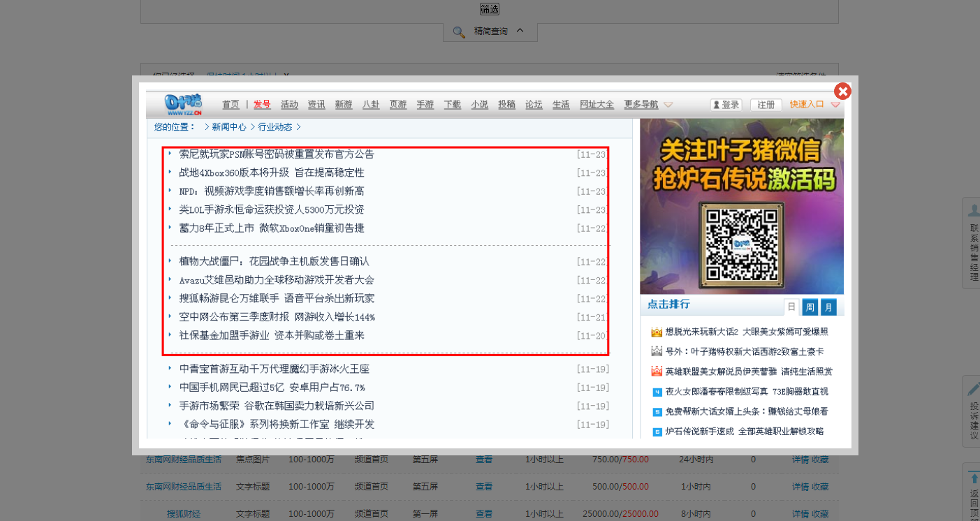Click the 联系销售经理 person icon in side panel
This screenshot has width=980, height=521.
click(973, 210)
